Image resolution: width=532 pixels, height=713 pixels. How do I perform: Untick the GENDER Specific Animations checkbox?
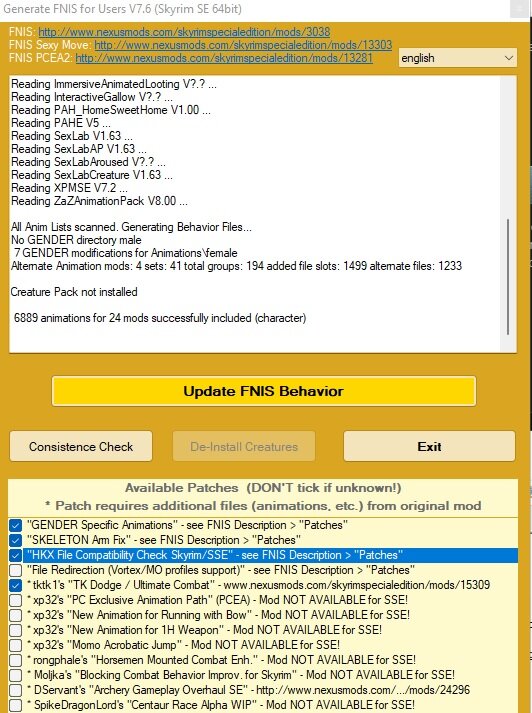[15, 525]
